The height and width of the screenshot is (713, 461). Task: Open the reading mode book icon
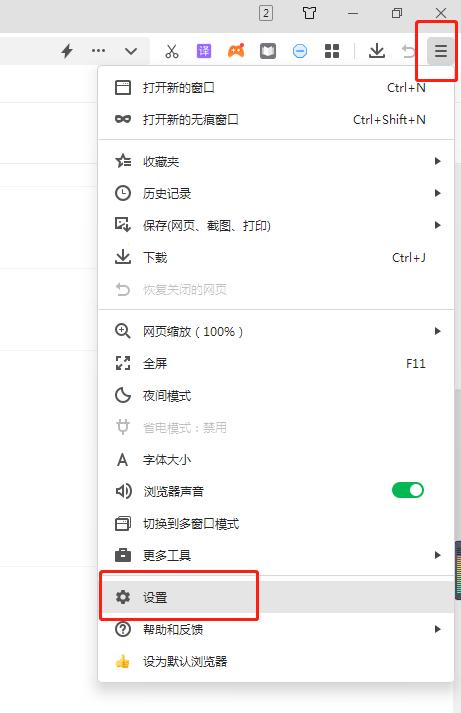[268, 51]
